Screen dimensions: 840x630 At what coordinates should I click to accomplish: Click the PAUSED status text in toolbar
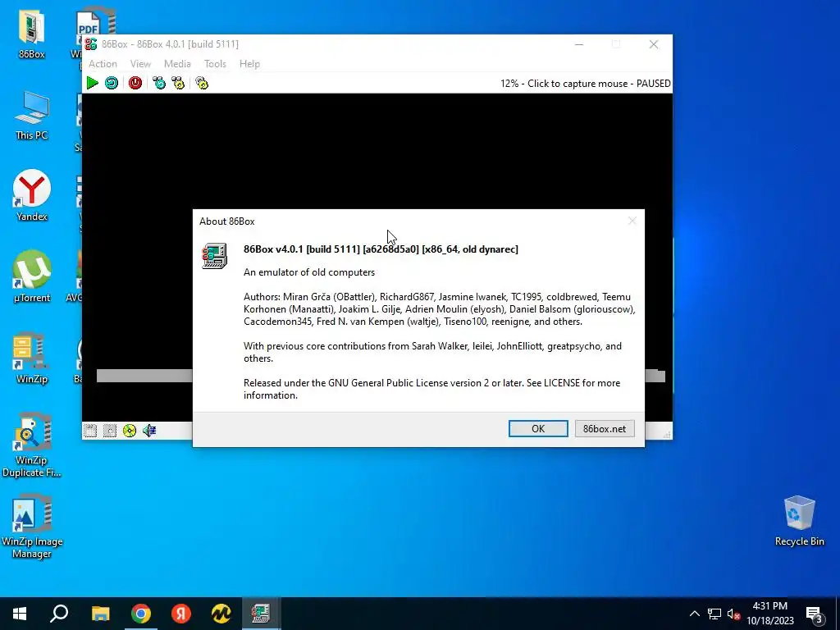[653, 84]
